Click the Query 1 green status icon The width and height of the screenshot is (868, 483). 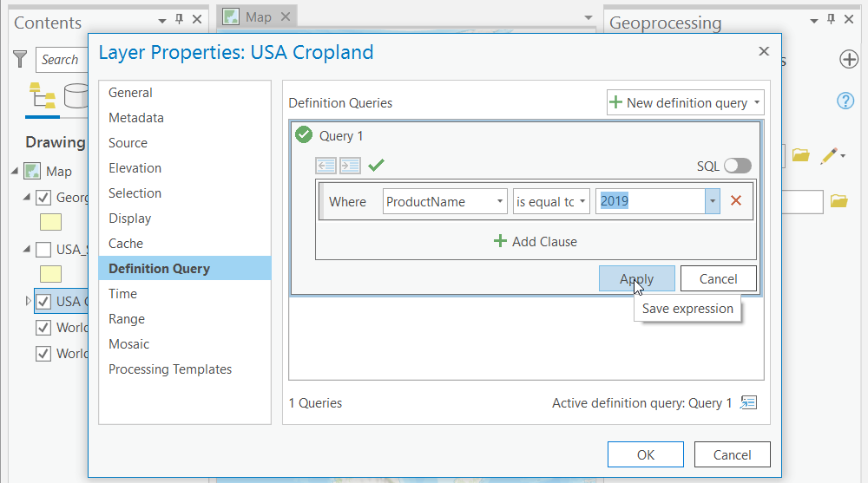coord(303,134)
